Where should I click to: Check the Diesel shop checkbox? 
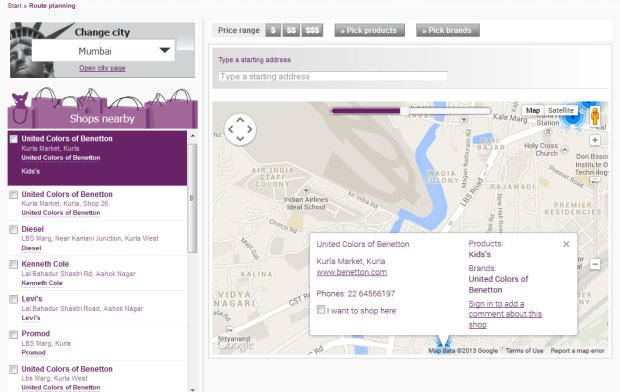pyautogui.click(x=13, y=229)
